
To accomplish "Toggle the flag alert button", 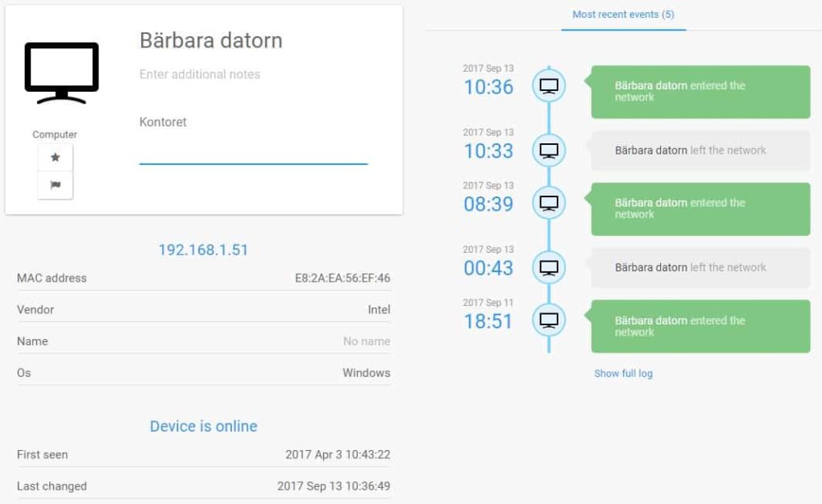I will click(x=55, y=185).
